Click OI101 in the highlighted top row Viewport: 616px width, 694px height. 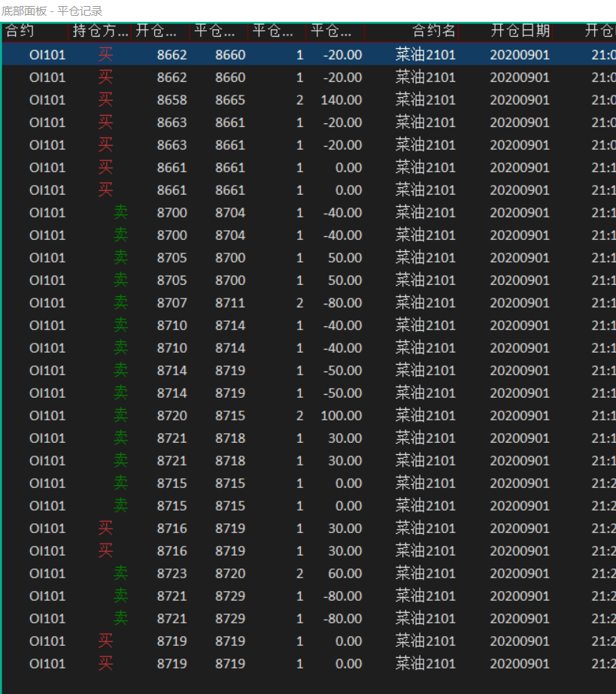(x=47, y=55)
